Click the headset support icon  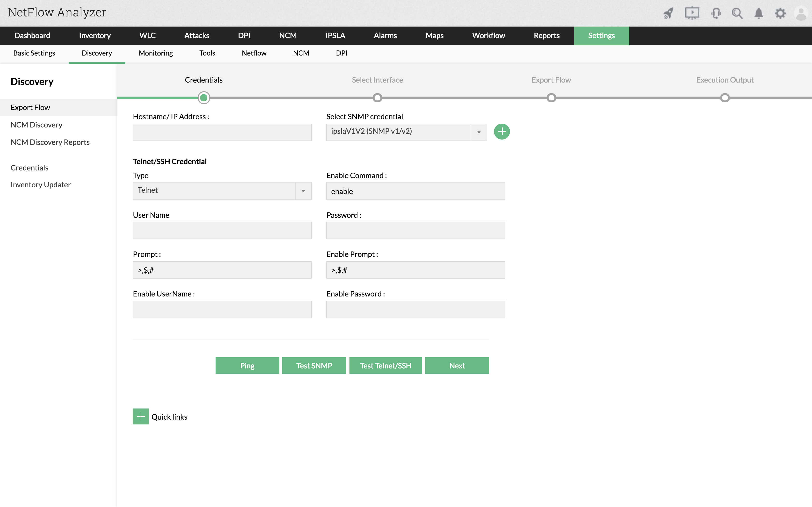[x=716, y=14]
